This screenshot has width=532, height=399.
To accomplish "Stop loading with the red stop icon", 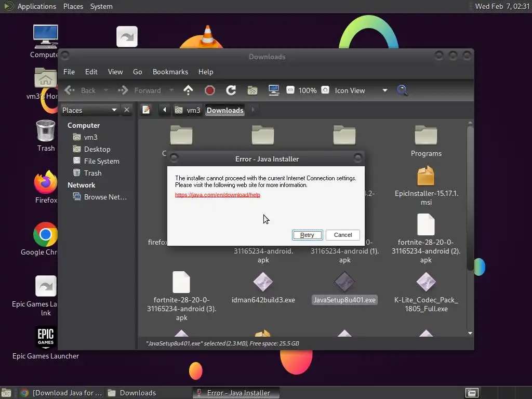I will coord(210,90).
